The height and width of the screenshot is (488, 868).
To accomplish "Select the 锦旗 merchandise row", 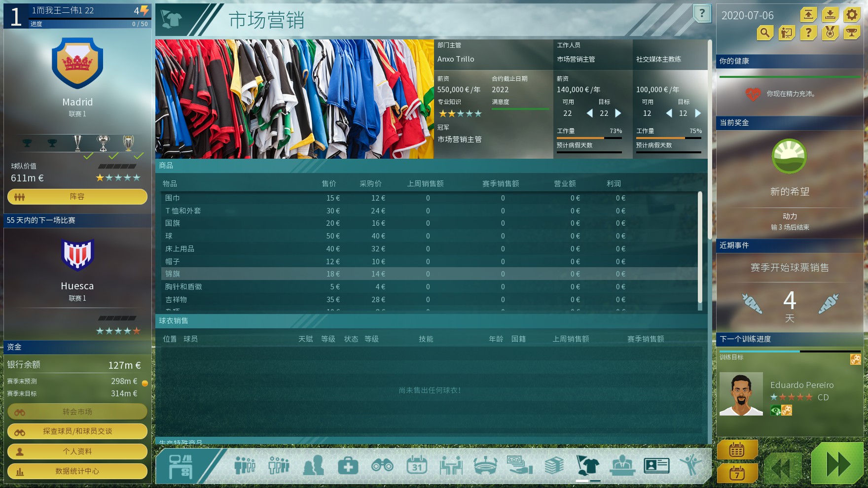I will point(429,274).
